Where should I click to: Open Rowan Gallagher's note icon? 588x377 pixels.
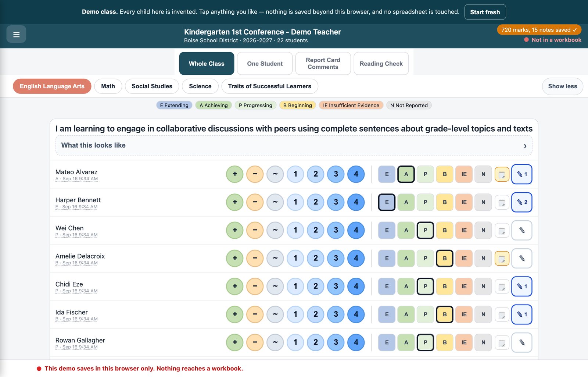click(x=502, y=342)
